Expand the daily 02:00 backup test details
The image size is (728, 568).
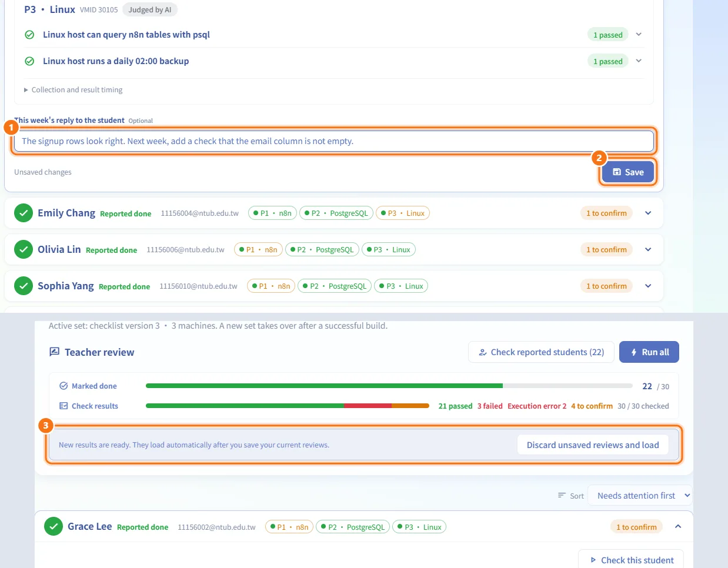click(639, 61)
